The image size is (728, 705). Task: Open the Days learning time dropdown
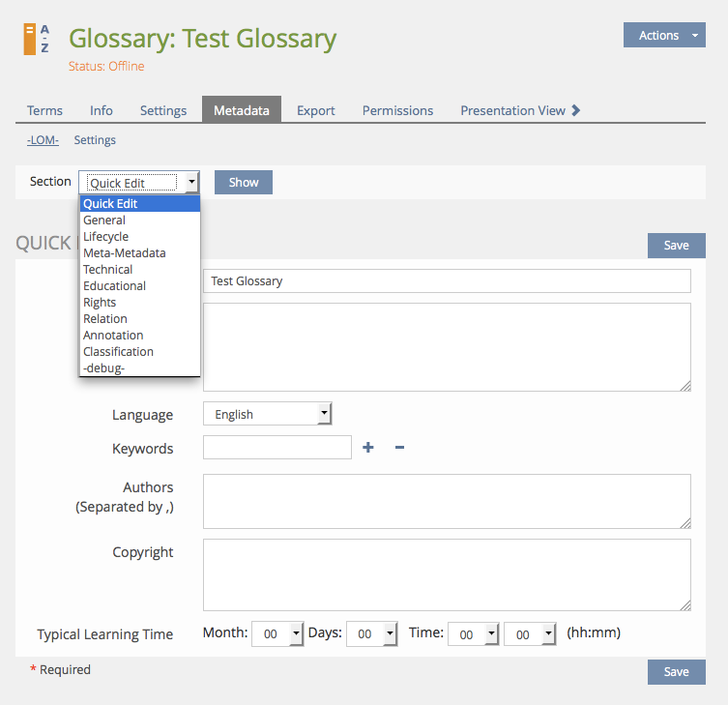pos(372,634)
